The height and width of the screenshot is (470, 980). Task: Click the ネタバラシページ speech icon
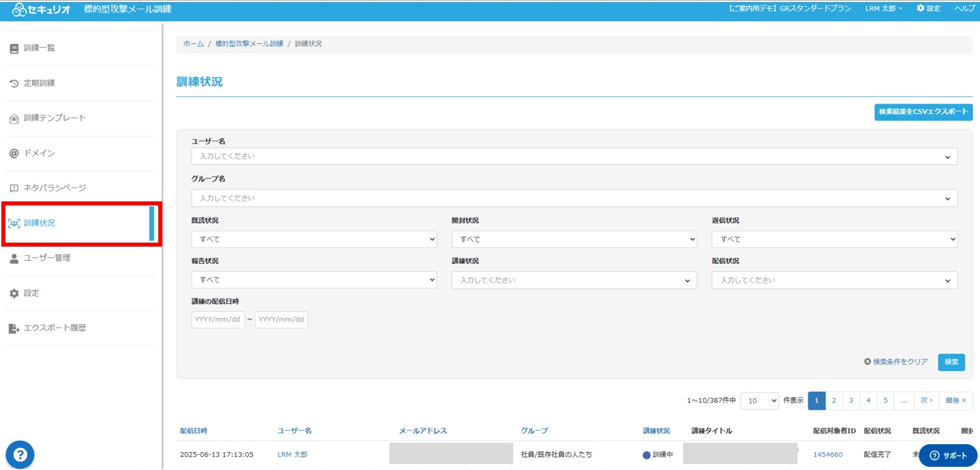[14, 188]
